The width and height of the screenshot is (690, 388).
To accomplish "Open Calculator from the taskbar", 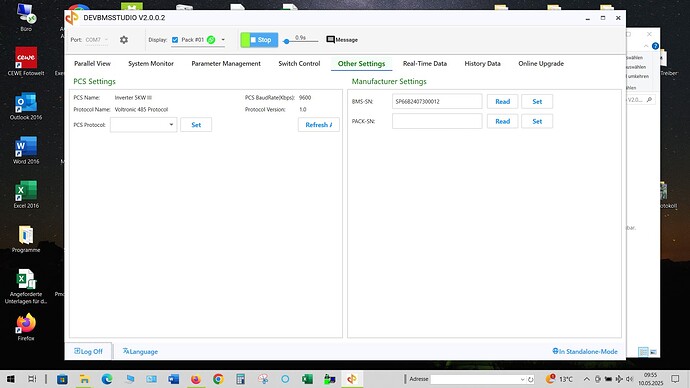I will (x=240, y=379).
